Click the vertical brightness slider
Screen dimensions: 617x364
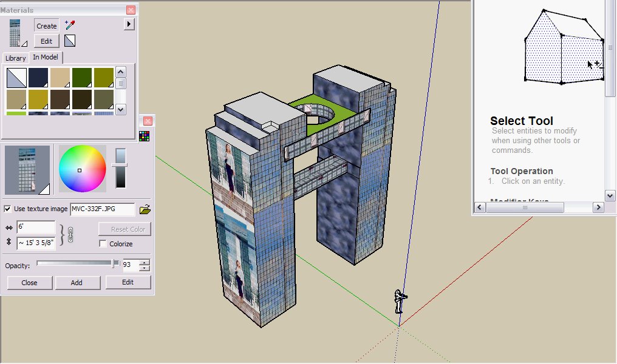(x=120, y=168)
